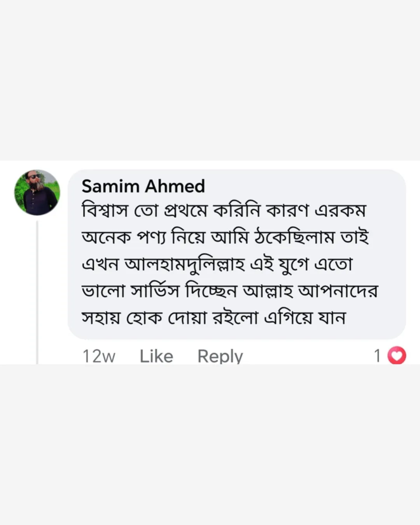Click the word কারণ in the comment
The image size is (420, 525).
[287, 211]
